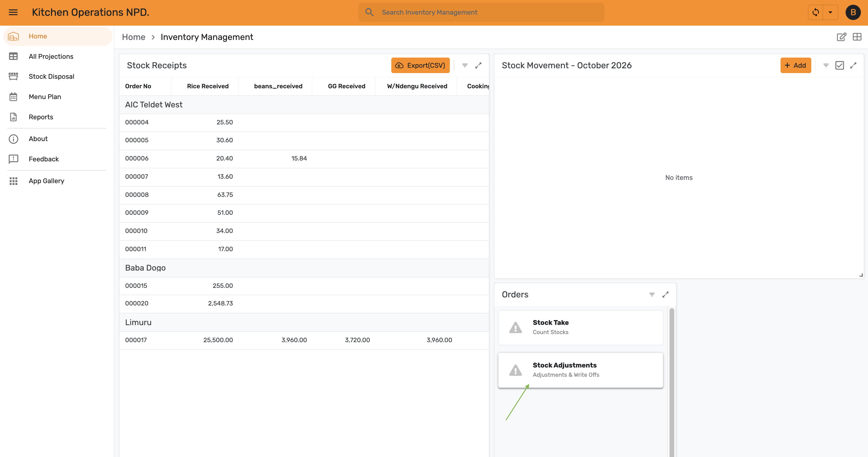
Task: Open All Projections in the sidebar
Action: click(x=58, y=57)
